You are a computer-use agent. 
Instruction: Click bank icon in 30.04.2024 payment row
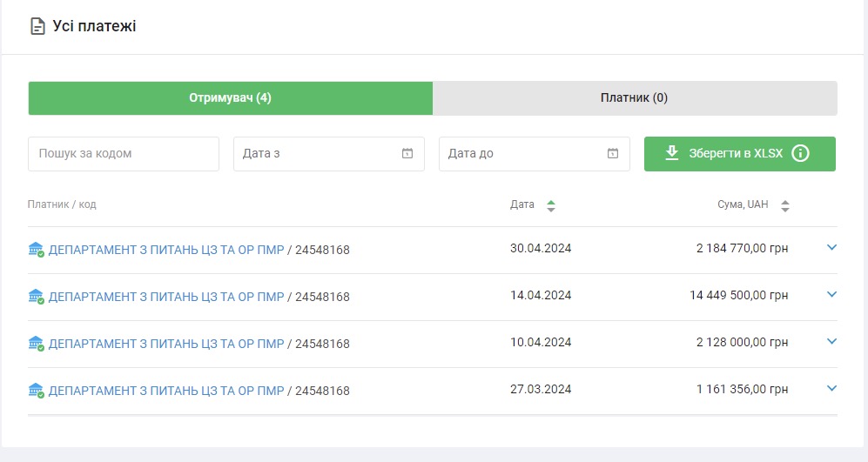point(36,250)
